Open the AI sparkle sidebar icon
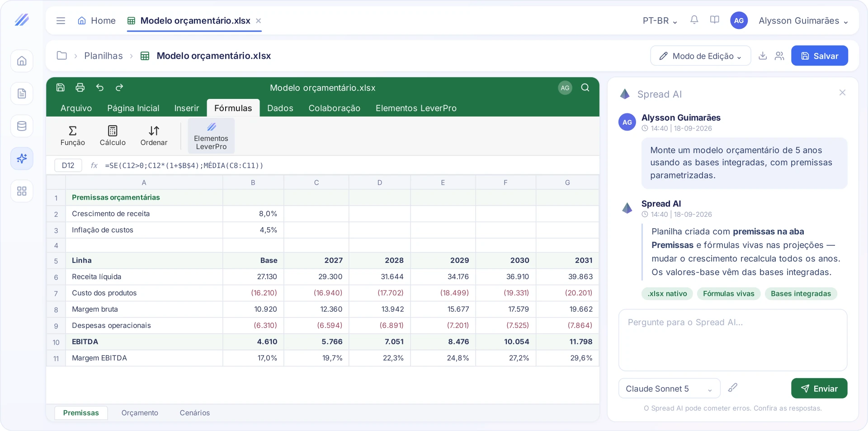Image resolution: width=868 pixels, height=431 pixels. click(22, 159)
